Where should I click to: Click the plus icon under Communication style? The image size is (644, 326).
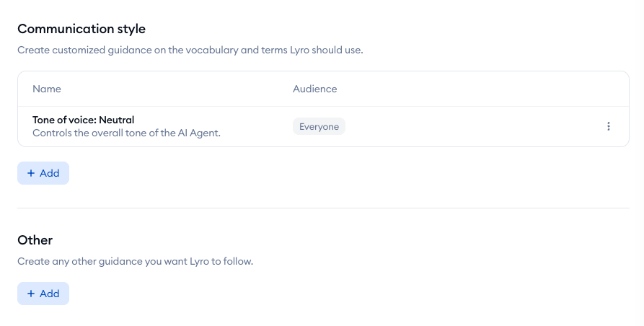pyautogui.click(x=31, y=173)
